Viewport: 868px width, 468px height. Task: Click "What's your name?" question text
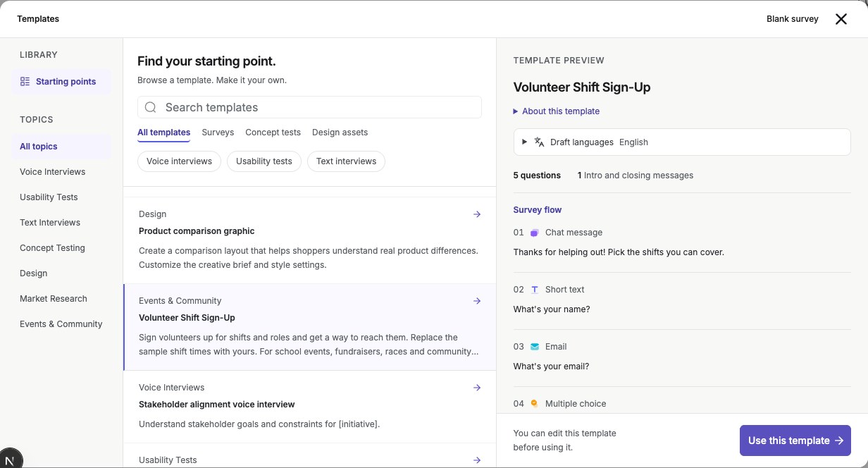552,309
